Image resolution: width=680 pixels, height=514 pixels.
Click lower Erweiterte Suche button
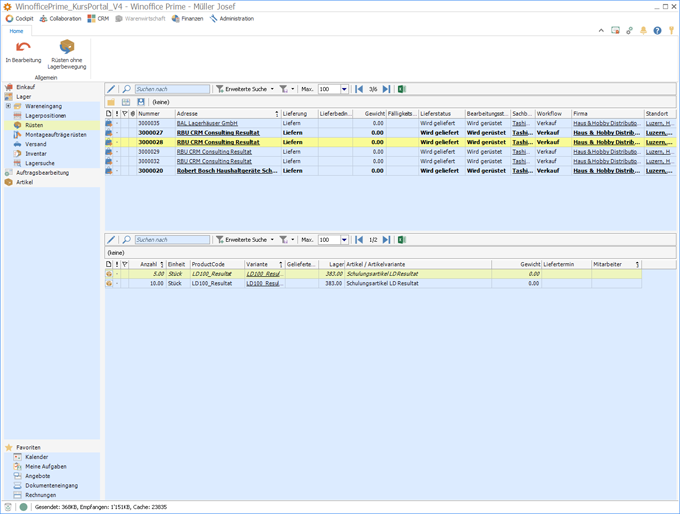[x=242, y=239]
